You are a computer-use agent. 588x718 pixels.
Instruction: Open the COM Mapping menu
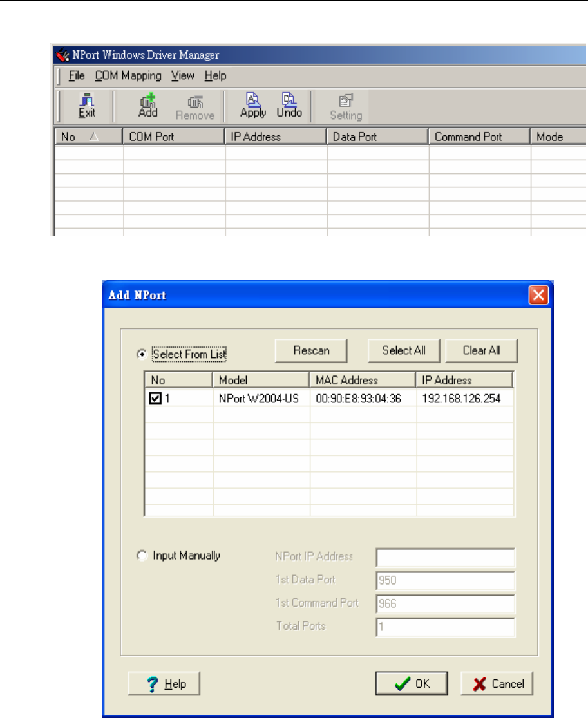pyautogui.click(x=128, y=75)
